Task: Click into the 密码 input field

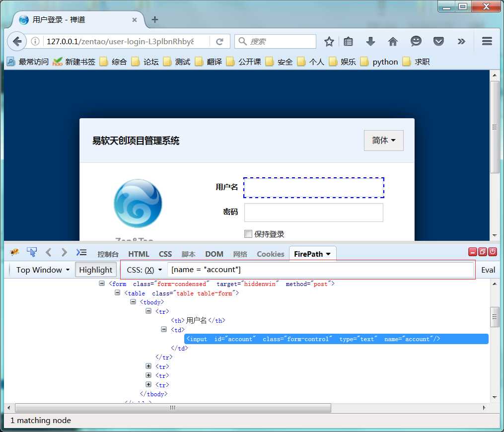Action: [314, 212]
